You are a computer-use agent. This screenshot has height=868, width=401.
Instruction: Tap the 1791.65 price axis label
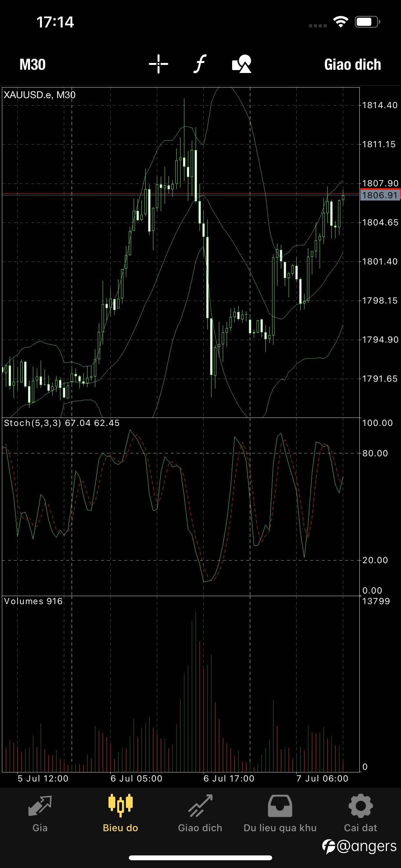pos(380,379)
